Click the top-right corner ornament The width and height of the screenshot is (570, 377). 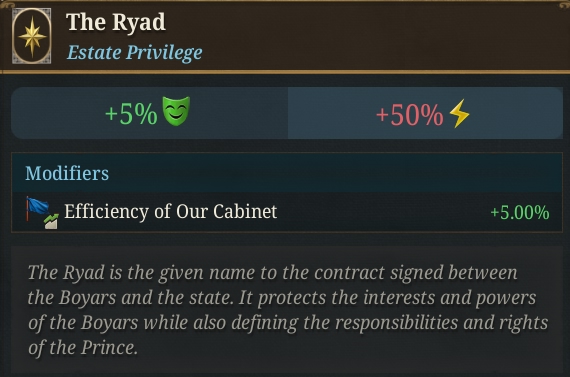click(x=564, y=4)
